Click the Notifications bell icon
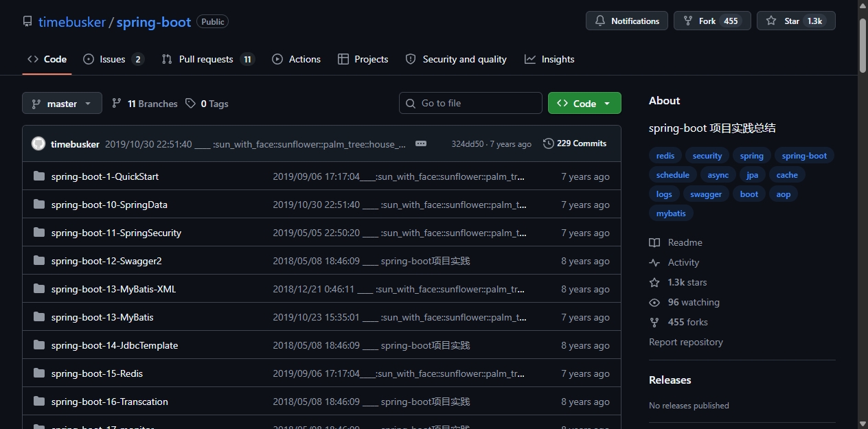868x429 pixels. coord(600,21)
